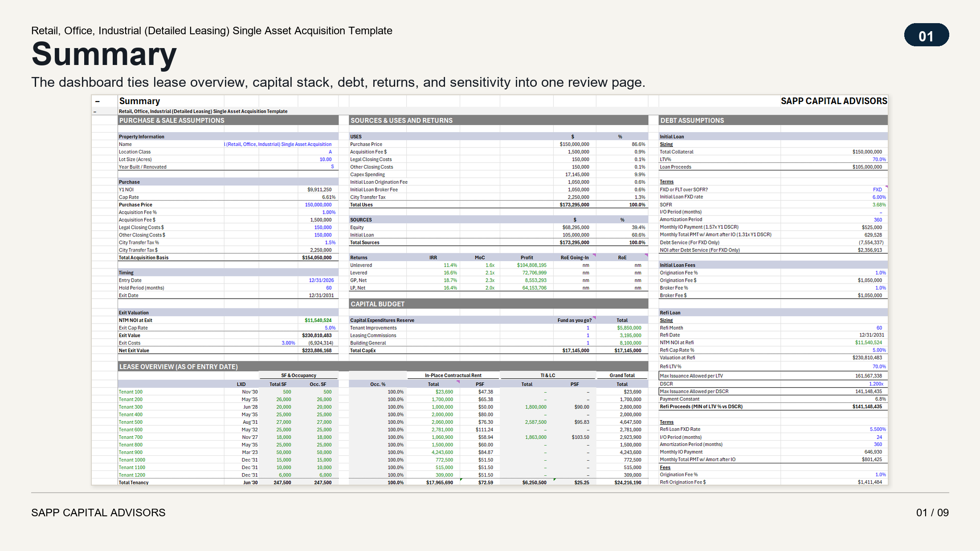This screenshot has width=980, height=551.
Task: Select the FXD or FLT over SOFR? value FXD
Action: pos(878,190)
